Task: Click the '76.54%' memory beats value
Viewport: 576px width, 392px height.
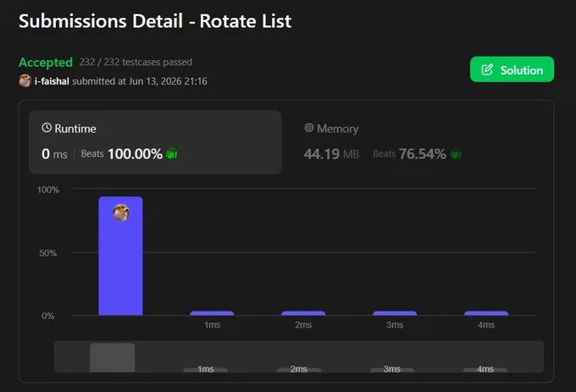Action: tap(423, 154)
